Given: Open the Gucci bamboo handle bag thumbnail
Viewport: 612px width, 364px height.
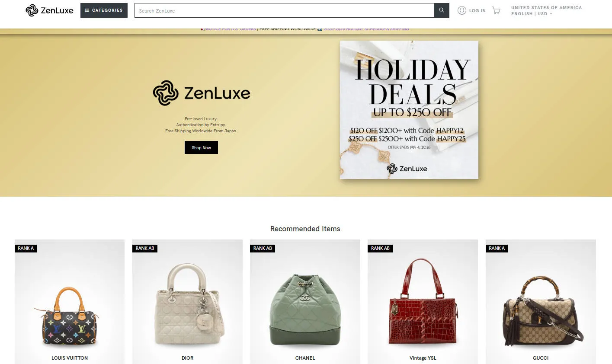Looking at the screenshot, I should tap(541, 302).
